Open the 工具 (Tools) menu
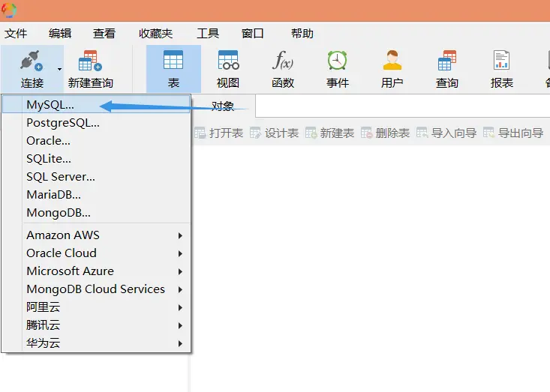The height and width of the screenshot is (392, 550). point(208,34)
